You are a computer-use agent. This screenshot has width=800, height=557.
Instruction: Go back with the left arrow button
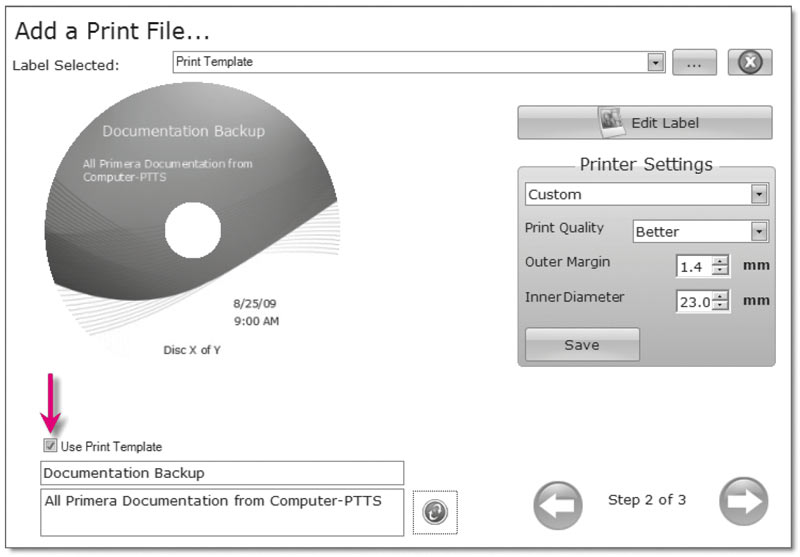(x=558, y=504)
